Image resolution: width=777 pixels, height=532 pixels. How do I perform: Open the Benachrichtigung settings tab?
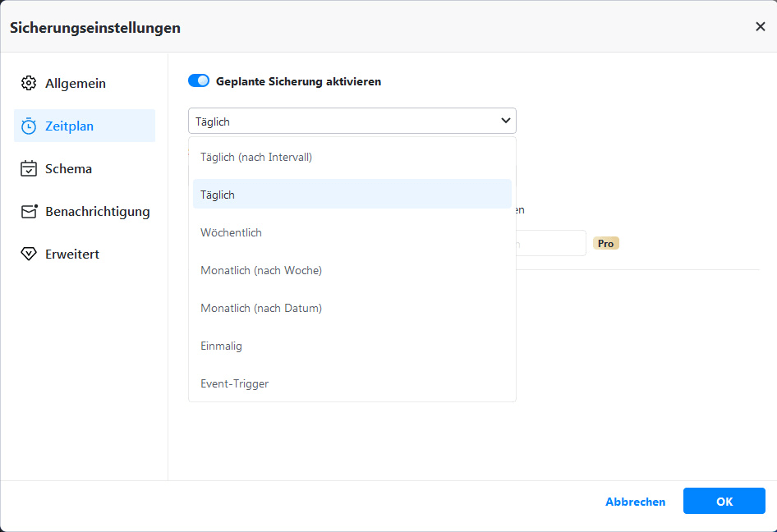tap(97, 212)
